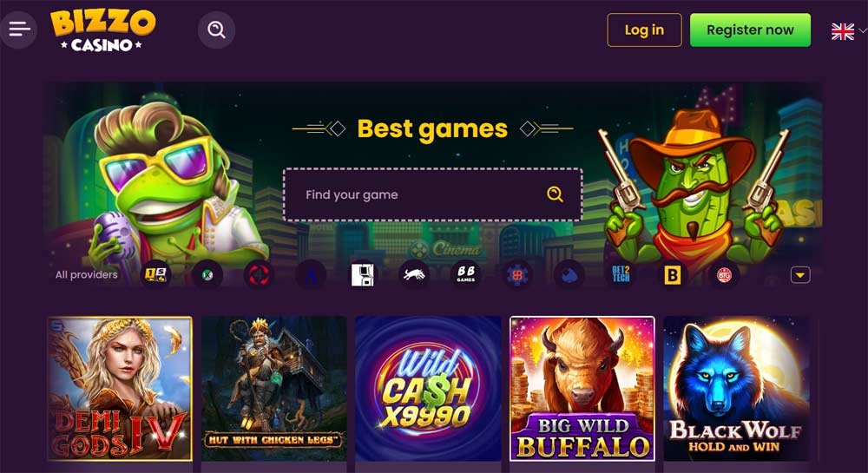
Task: Select the yellow B provider icon
Action: coord(672,274)
